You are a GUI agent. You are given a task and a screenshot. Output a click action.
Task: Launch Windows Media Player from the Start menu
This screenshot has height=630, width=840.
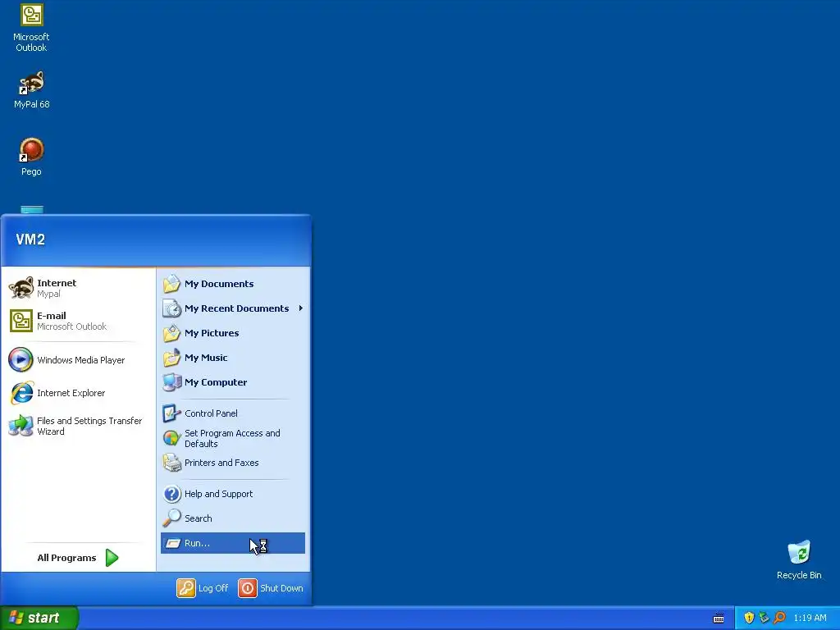[x=78, y=360]
